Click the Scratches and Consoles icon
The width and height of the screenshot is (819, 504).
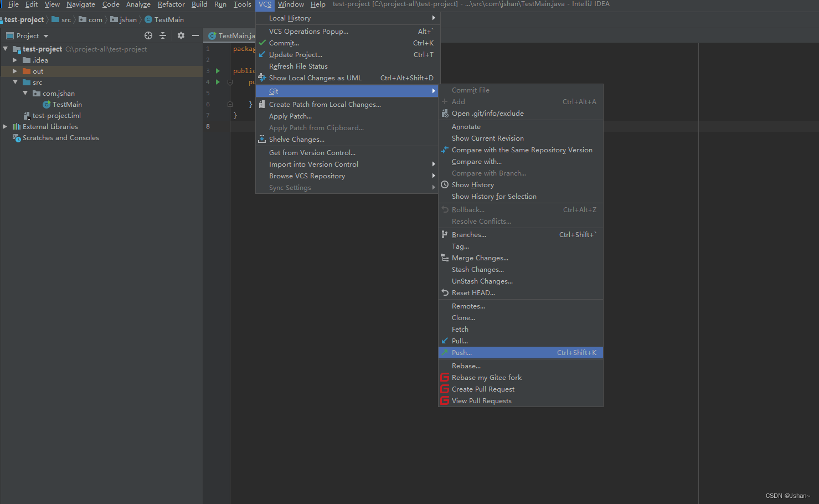17,138
